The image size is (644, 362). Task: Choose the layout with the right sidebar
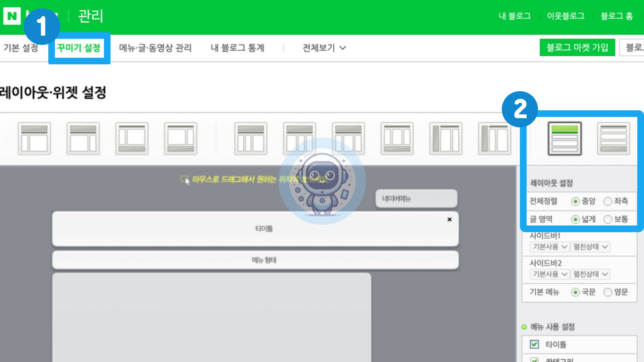83,138
